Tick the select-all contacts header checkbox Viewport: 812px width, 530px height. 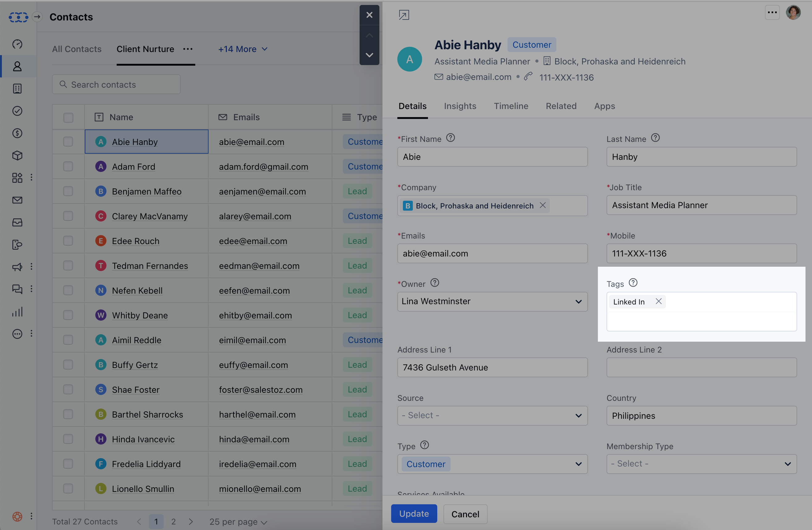(68, 117)
